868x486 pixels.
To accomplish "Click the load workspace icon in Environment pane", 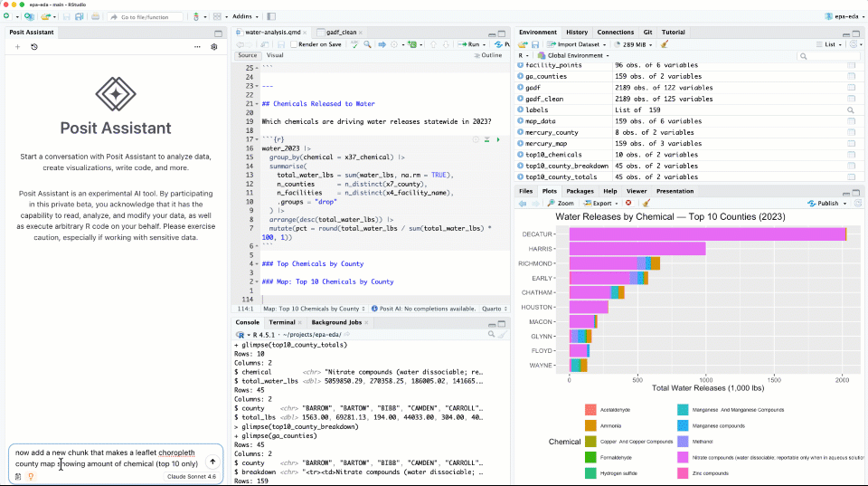I will pos(523,44).
